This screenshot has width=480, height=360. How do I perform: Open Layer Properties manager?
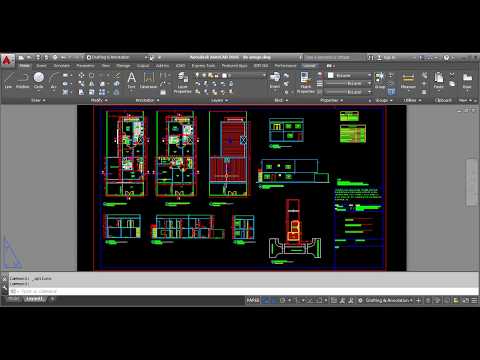pyautogui.click(x=183, y=83)
